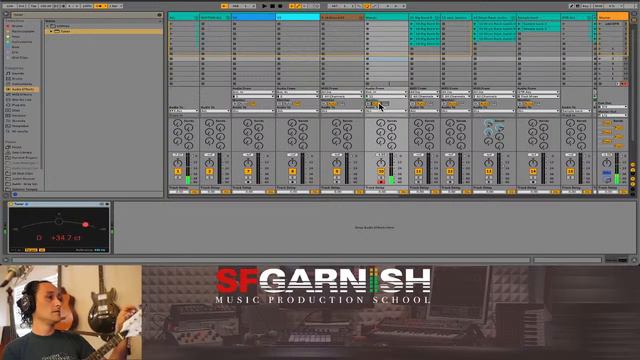Toggle the In/Out section show icon
Screen dimensions: 640x360
click(x=633, y=164)
